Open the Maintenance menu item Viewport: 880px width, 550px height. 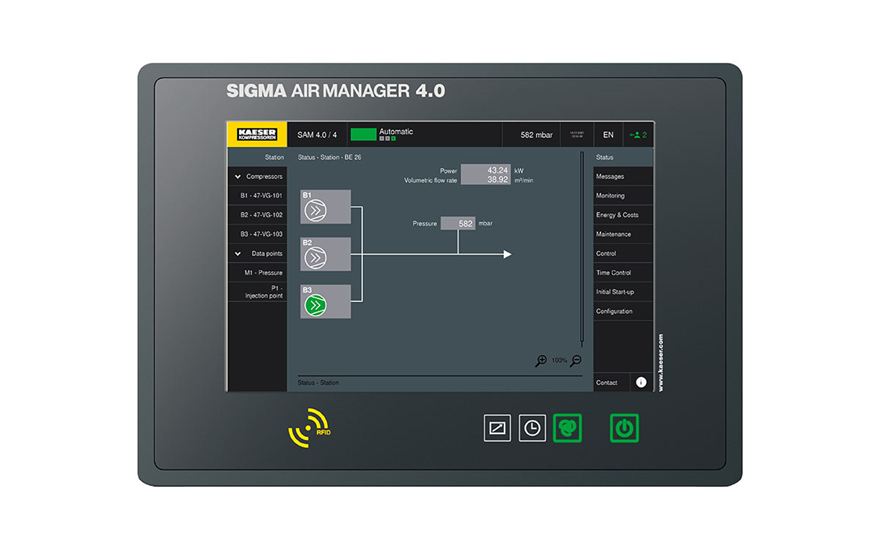pyautogui.click(x=623, y=234)
